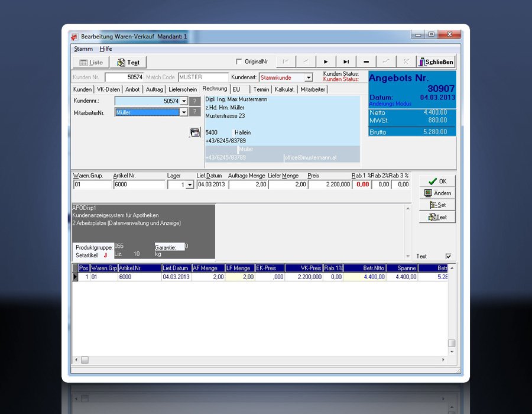Click the EK-Preis column header

click(x=270, y=268)
